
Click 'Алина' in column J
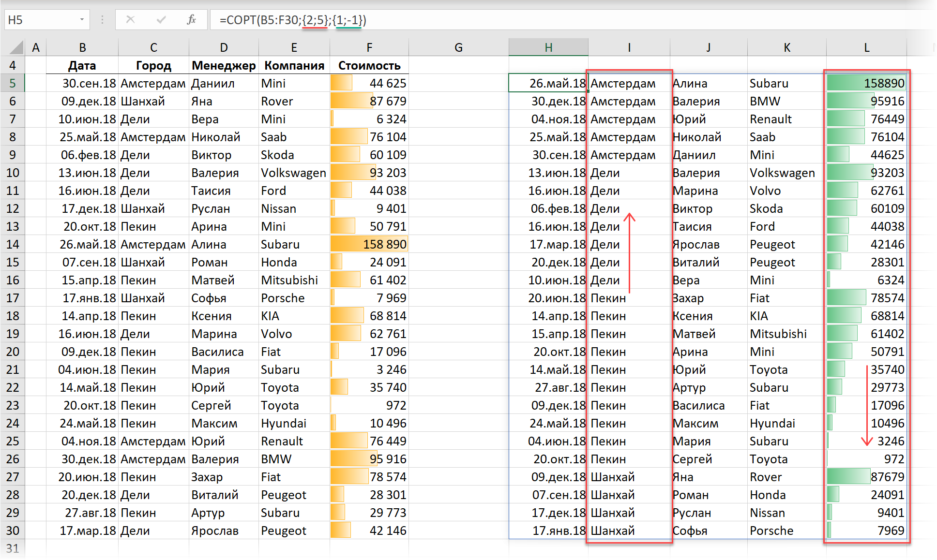pos(709,83)
